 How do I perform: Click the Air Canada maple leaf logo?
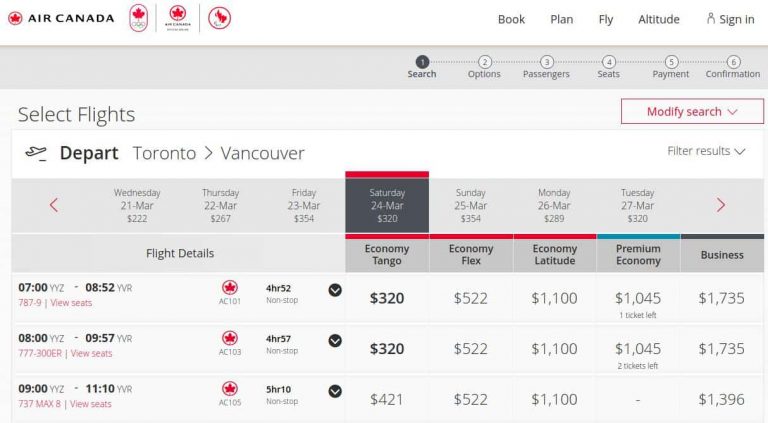click(15, 19)
